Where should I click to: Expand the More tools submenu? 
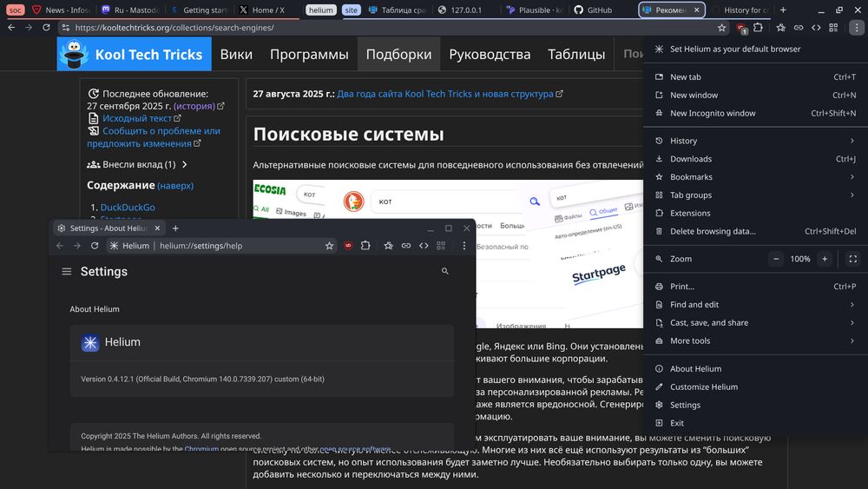[x=756, y=340]
